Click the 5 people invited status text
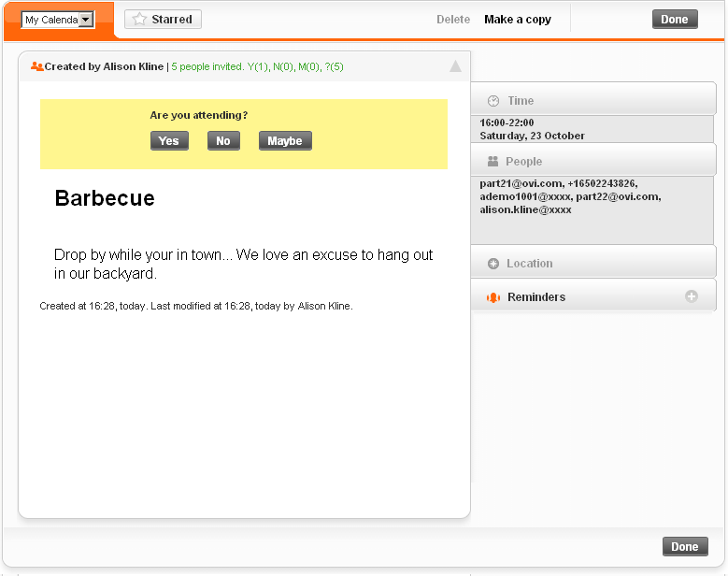 [x=257, y=67]
